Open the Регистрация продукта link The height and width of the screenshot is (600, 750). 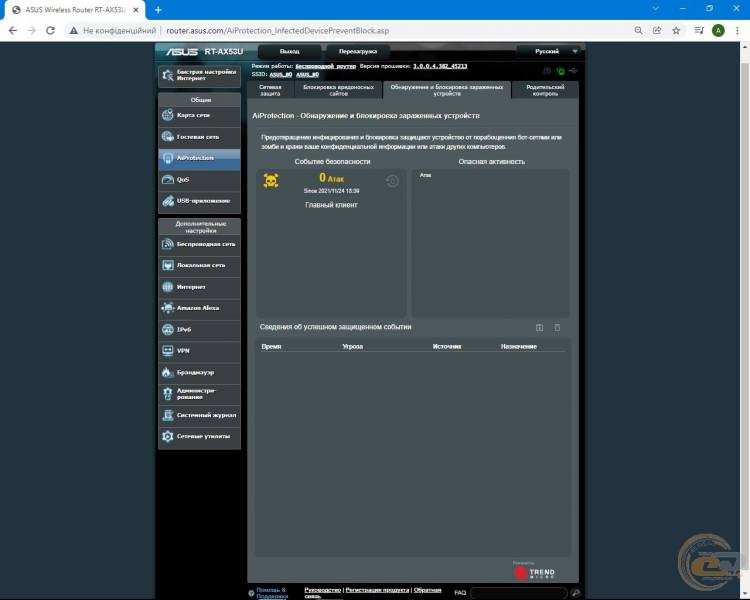(377, 590)
